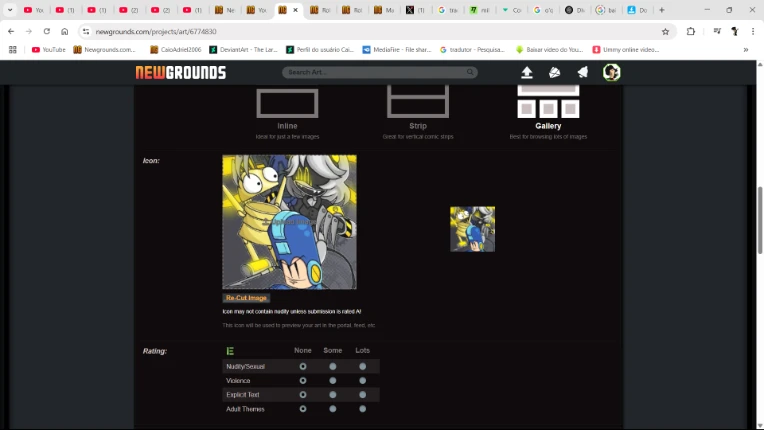764x430 pixels.
Task: Set Nudity/Sexual to None
Action: [303, 366]
